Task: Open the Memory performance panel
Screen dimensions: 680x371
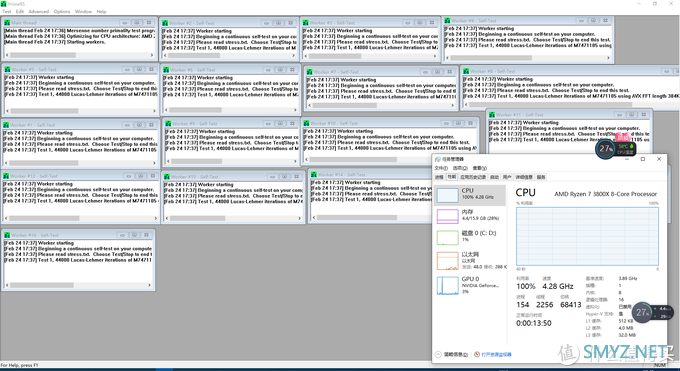Action: [471, 216]
